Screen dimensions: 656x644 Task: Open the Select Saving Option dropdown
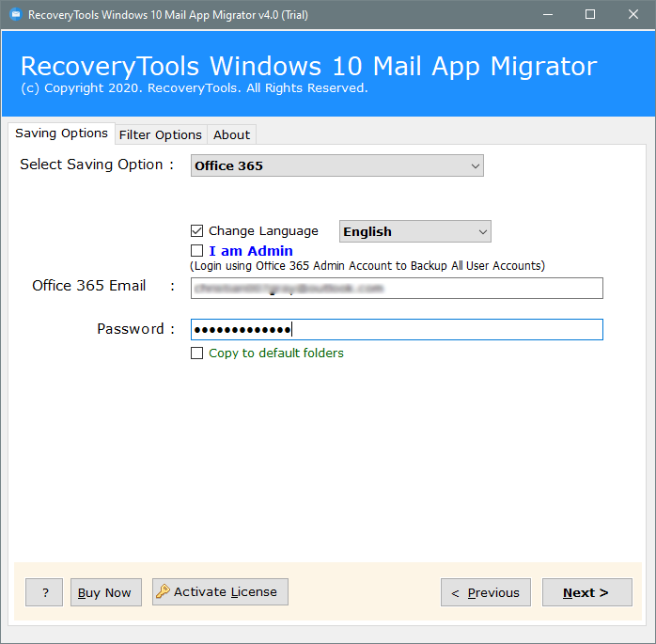(x=337, y=165)
